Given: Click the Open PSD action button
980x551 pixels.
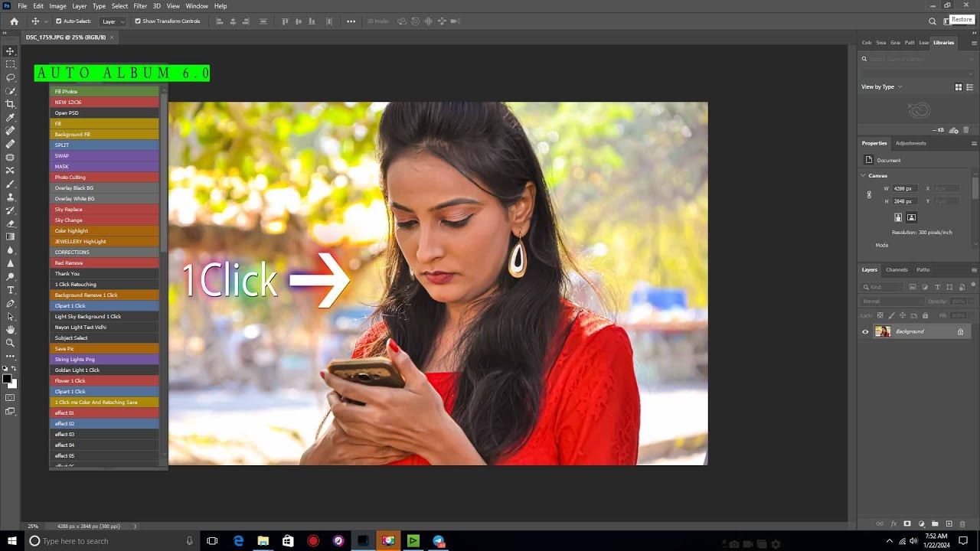Looking at the screenshot, I should point(104,112).
